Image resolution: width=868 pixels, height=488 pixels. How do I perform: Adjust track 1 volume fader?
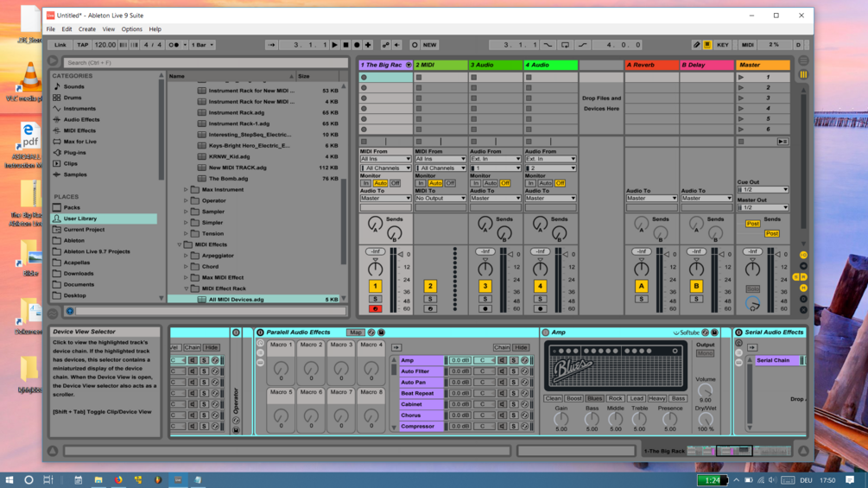pyautogui.click(x=401, y=255)
